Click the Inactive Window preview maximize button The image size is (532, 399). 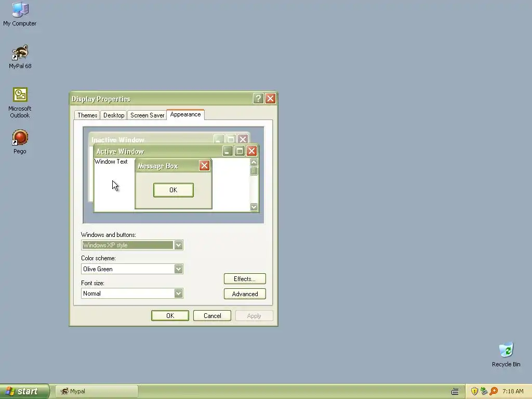231,139
